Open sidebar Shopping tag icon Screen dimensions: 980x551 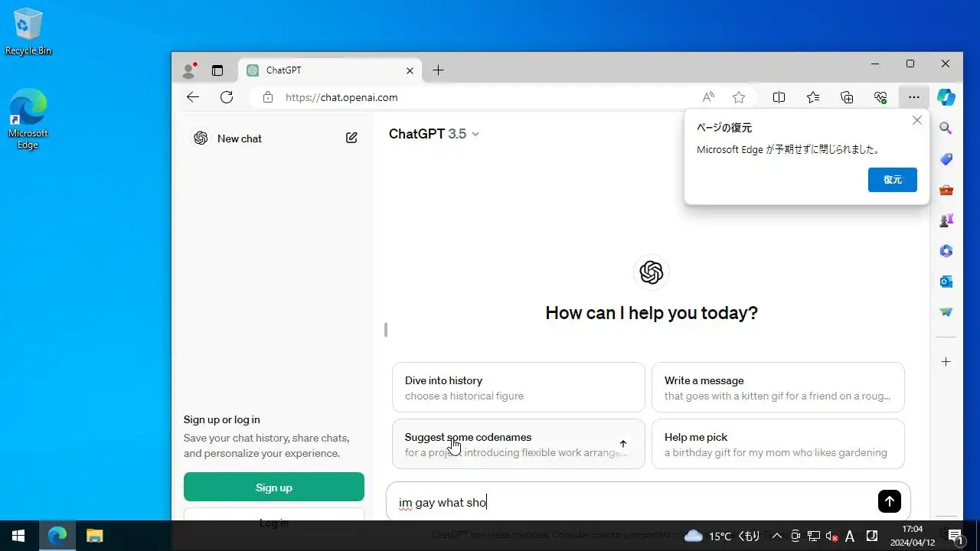point(946,159)
